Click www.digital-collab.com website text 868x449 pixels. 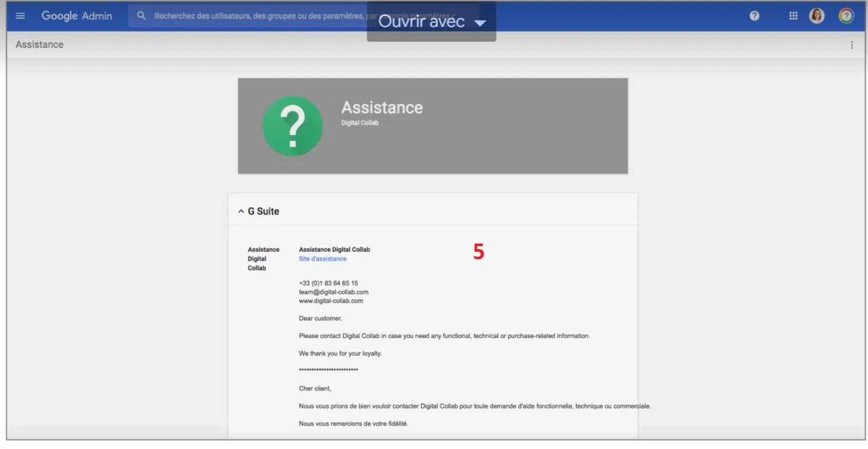coord(331,301)
